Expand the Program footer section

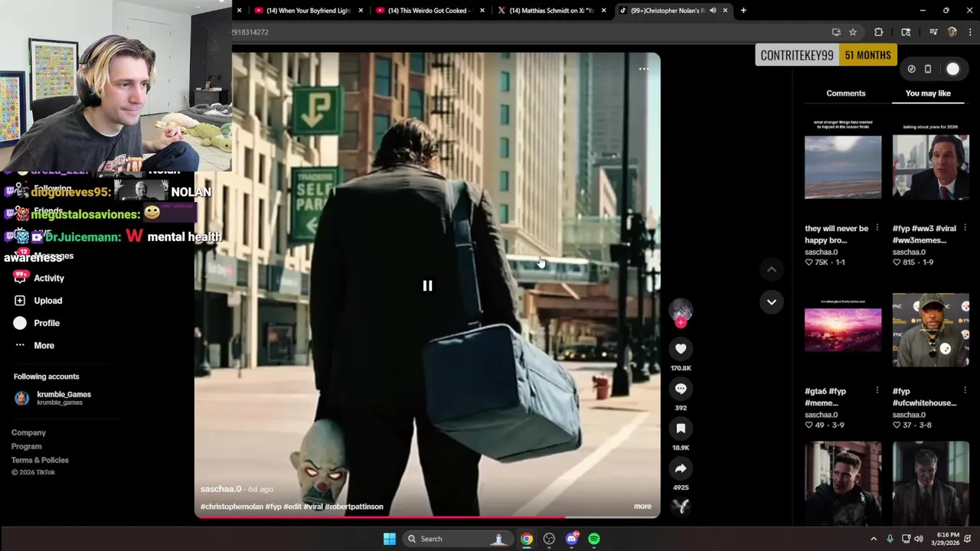point(26,447)
